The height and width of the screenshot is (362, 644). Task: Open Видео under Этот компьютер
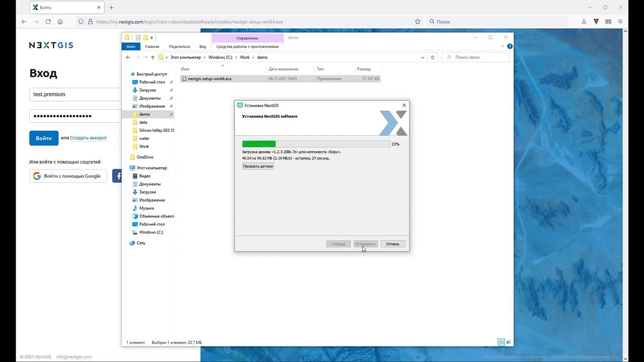click(x=145, y=176)
